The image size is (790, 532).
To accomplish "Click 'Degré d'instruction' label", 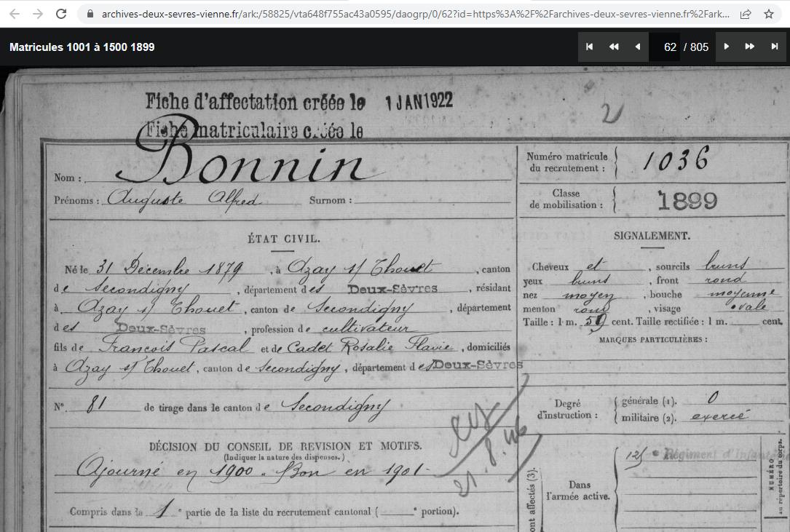I will (x=567, y=409).
